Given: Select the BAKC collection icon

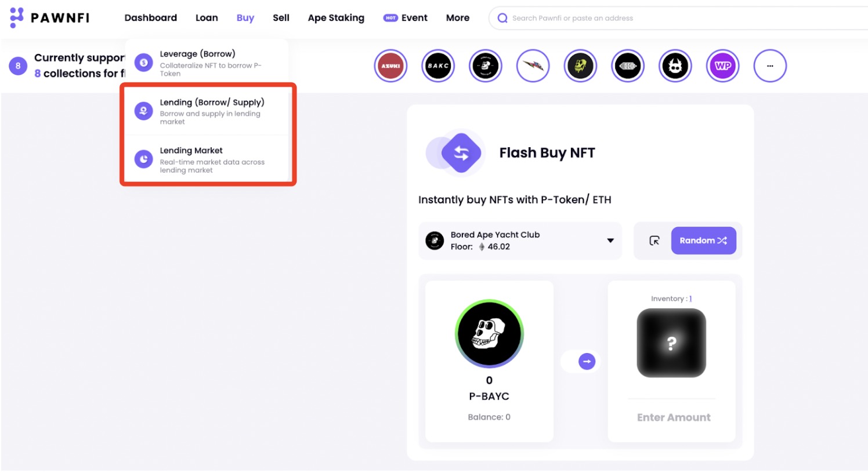Looking at the screenshot, I should click(438, 66).
